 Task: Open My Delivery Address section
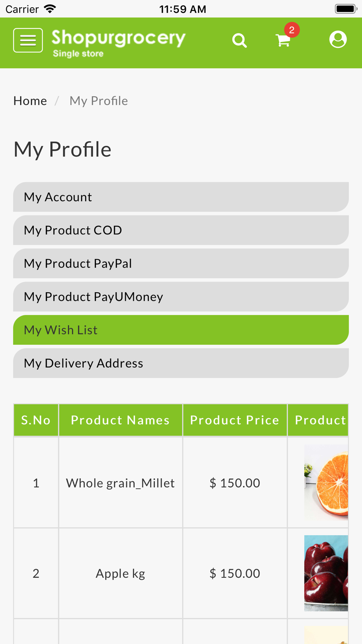click(181, 363)
